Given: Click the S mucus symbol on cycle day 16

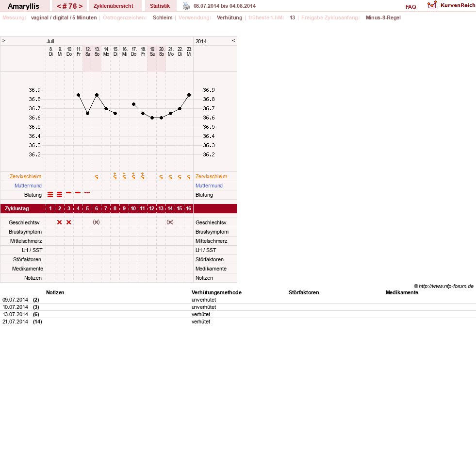Looking at the screenshot, I should click(x=189, y=177).
